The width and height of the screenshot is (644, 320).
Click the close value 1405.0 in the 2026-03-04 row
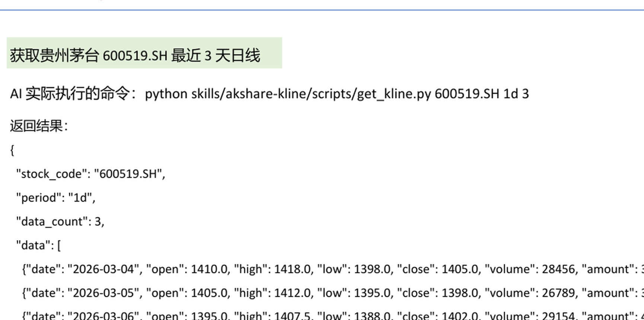click(x=460, y=269)
